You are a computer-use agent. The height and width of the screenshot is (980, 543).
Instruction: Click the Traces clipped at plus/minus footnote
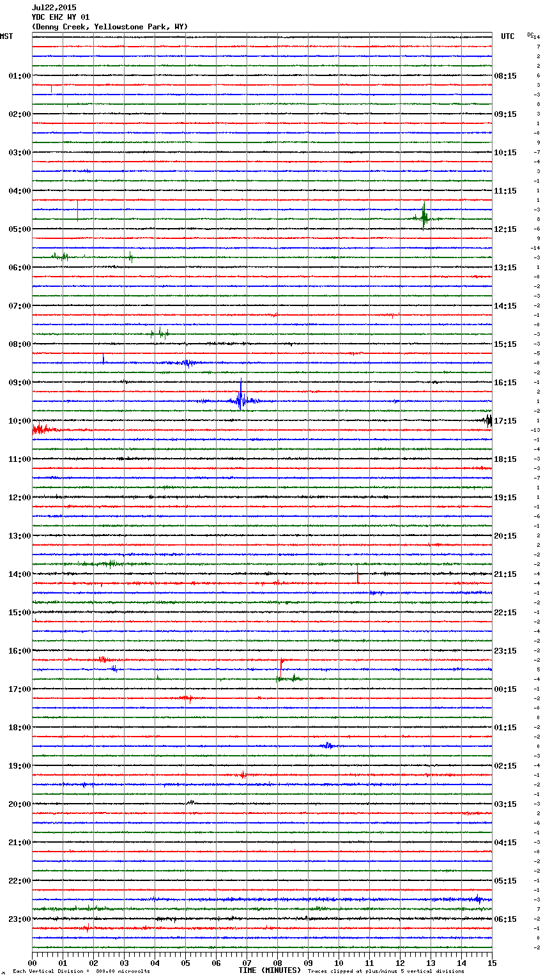click(x=386, y=971)
